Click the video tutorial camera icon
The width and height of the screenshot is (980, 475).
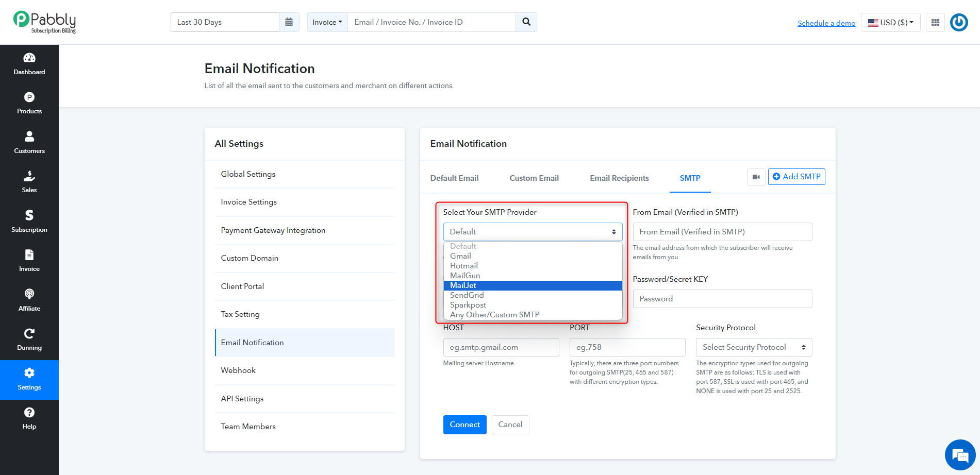[x=756, y=177]
